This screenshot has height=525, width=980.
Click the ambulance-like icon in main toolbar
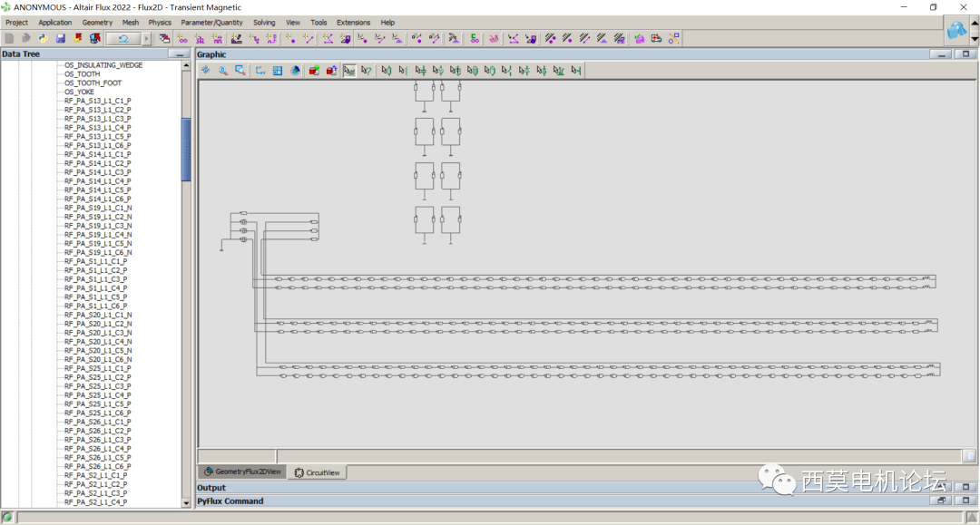coord(656,39)
